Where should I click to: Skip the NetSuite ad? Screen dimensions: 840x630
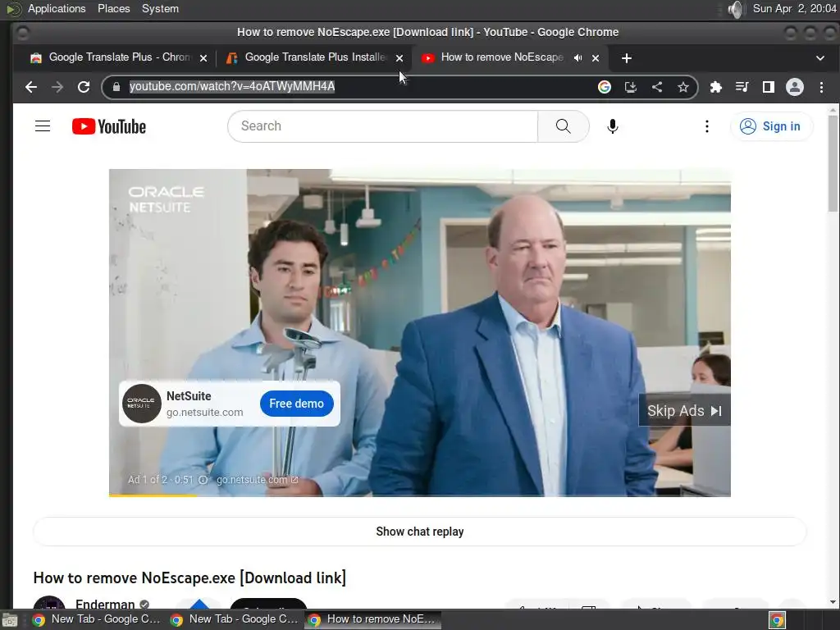coord(685,411)
